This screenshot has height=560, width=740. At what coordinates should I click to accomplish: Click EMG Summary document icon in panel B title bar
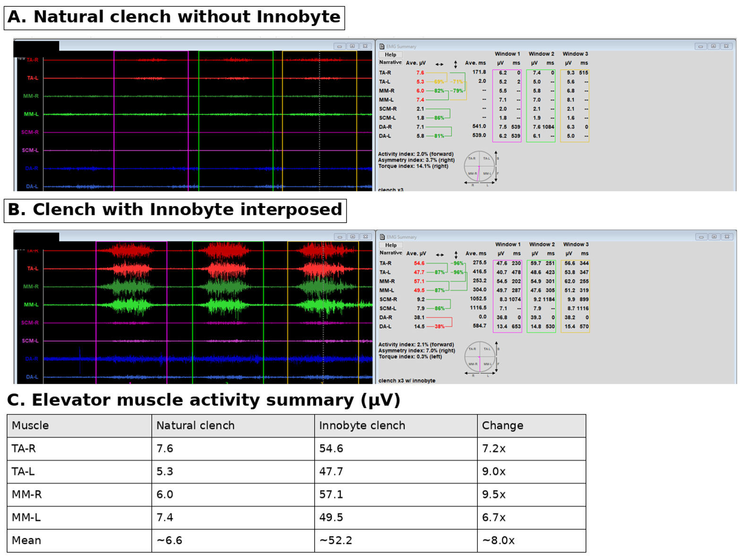(382, 237)
